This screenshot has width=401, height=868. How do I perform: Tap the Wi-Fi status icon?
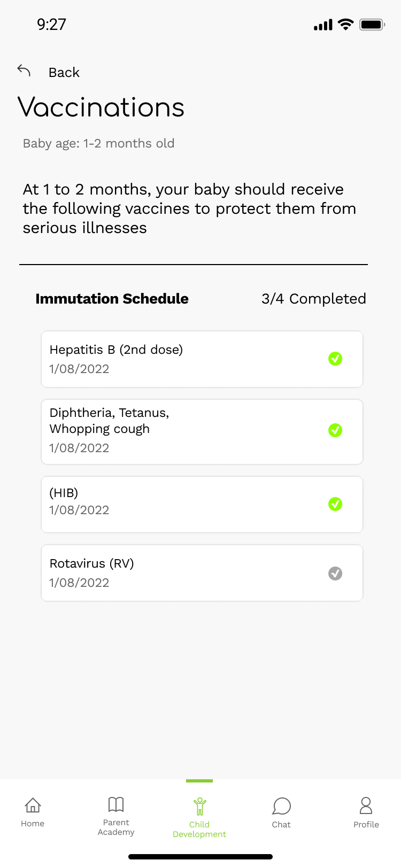346,25
